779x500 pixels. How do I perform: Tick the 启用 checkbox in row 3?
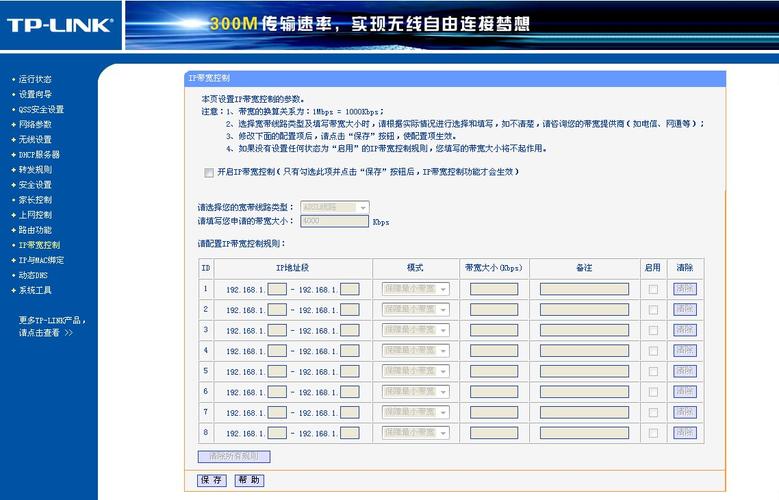[653, 331]
